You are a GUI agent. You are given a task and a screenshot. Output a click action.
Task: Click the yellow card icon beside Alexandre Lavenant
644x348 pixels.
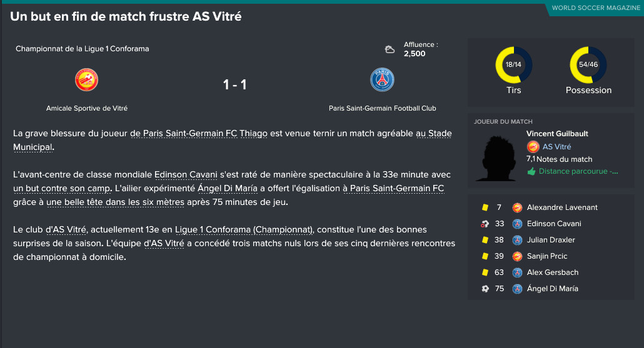pyautogui.click(x=485, y=207)
